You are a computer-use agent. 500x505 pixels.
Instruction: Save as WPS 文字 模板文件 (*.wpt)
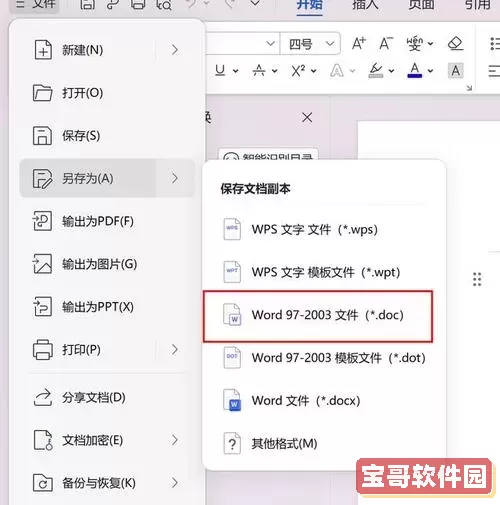318,272
